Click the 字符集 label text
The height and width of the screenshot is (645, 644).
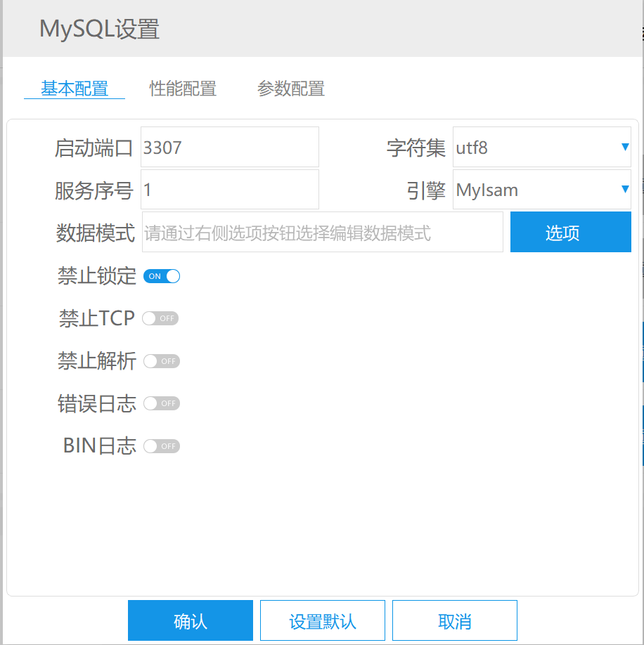416,148
